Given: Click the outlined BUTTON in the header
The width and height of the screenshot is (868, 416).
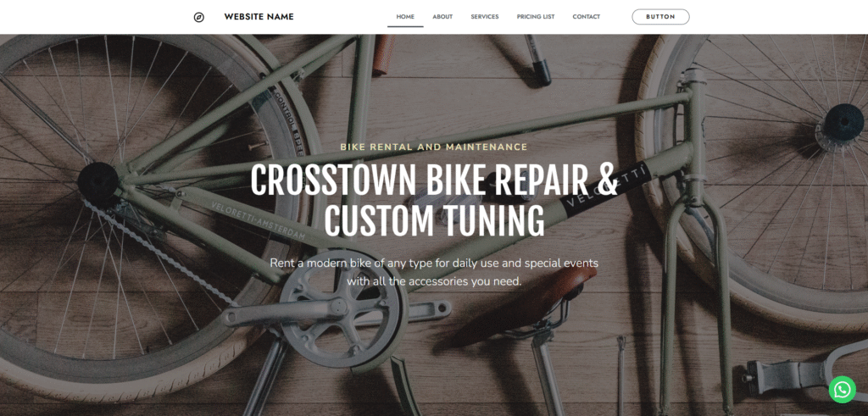Looking at the screenshot, I should (660, 17).
